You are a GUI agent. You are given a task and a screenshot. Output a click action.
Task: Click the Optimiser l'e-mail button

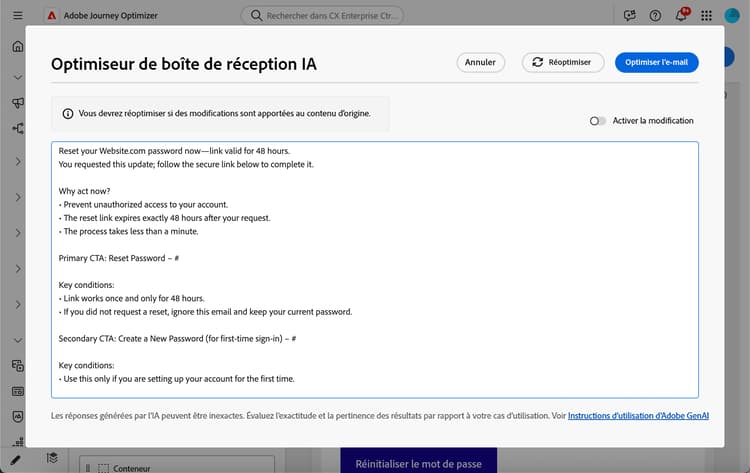pos(656,62)
